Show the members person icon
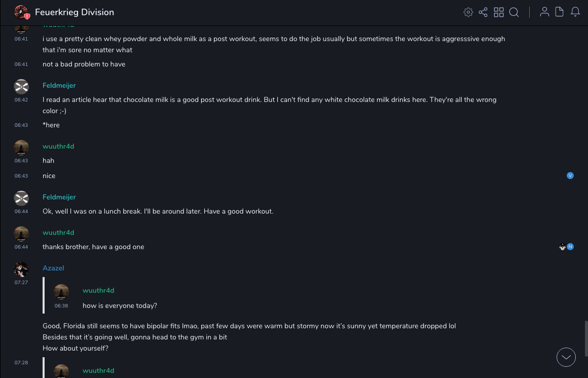This screenshot has height=378, width=588. coord(544,12)
